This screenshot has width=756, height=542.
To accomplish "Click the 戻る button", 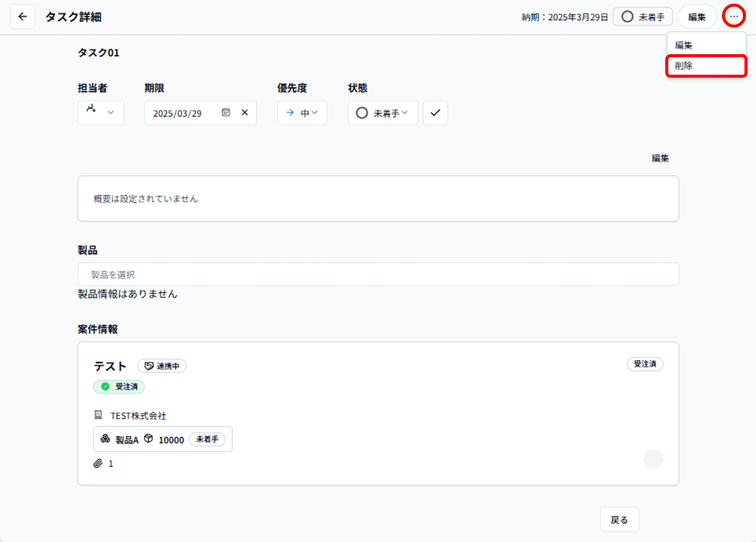I will point(619,520).
